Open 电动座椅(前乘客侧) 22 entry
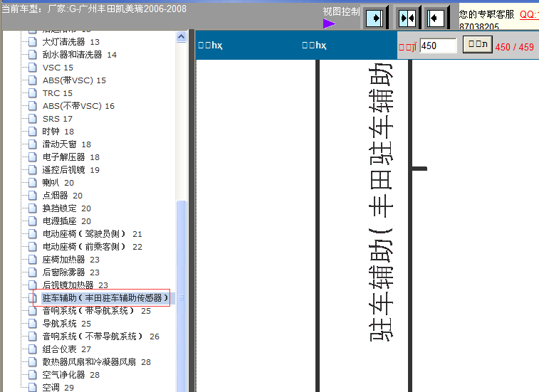This screenshot has height=392, width=539. pyautogui.click(x=92, y=247)
